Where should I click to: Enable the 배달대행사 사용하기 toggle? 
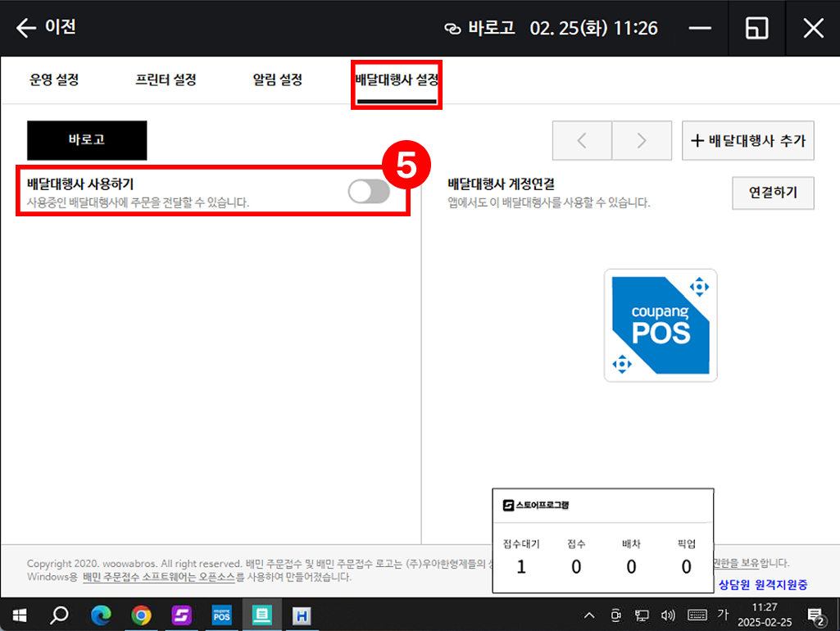pos(368,192)
